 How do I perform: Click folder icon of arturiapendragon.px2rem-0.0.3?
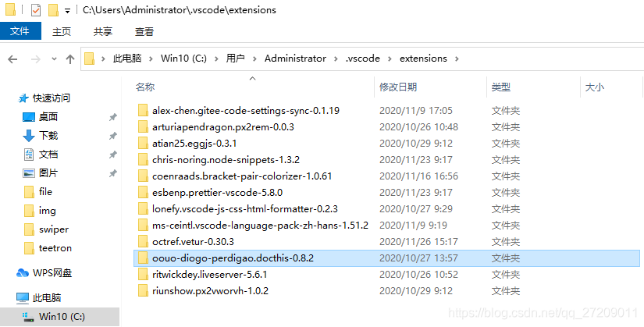143,126
